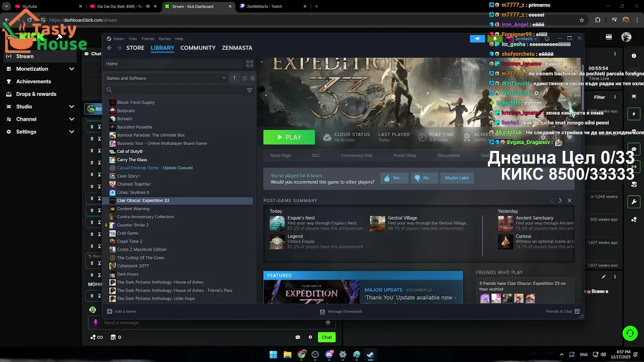Open Drops & rewards in Kick sidebar

point(36,94)
